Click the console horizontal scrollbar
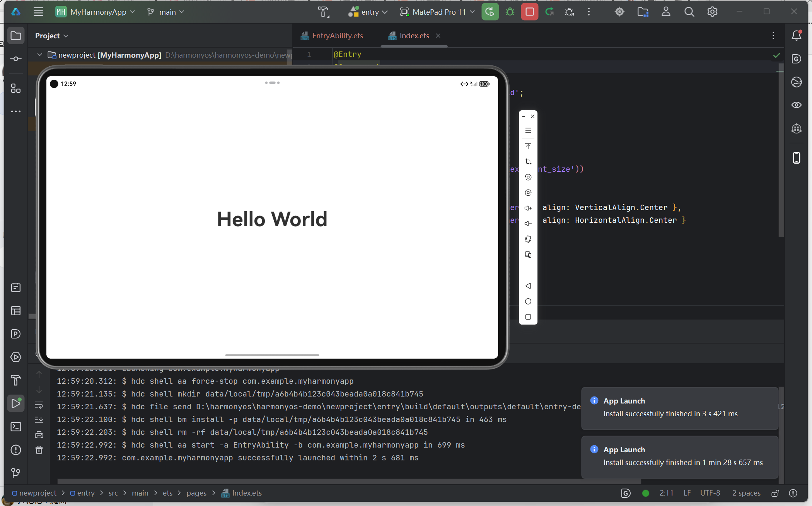This screenshot has height=506, width=812. point(348,482)
